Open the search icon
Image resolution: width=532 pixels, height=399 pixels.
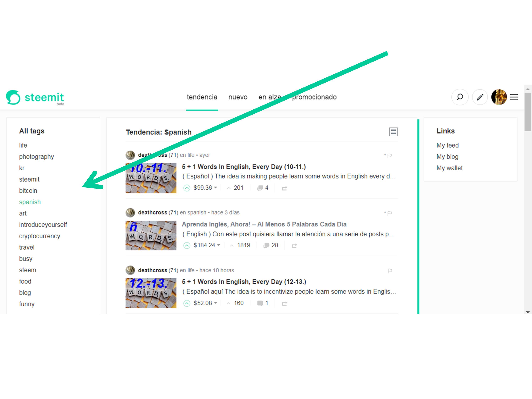(x=460, y=97)
